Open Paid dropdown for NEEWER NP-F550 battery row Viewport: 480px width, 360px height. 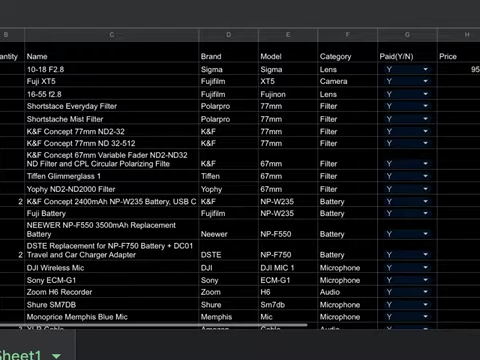coord(425,234)
